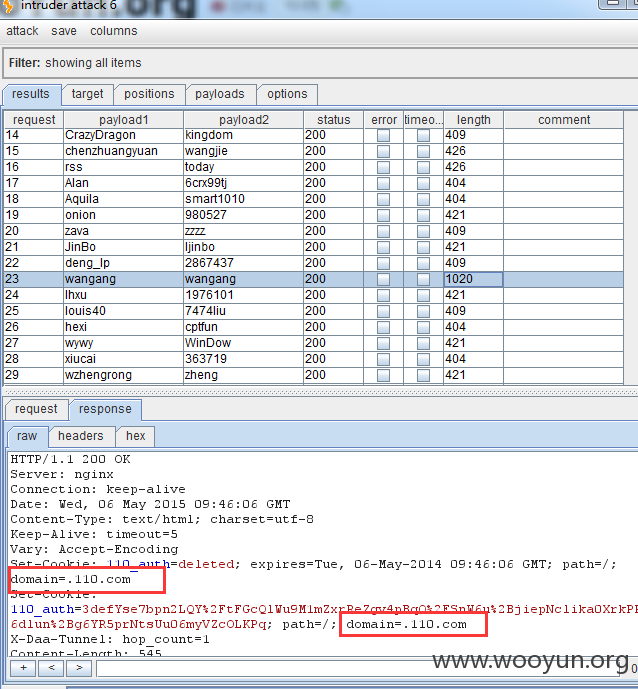Switch to the results tab
Viewport: 638px width, 689px height.
(x=31, y=94)
